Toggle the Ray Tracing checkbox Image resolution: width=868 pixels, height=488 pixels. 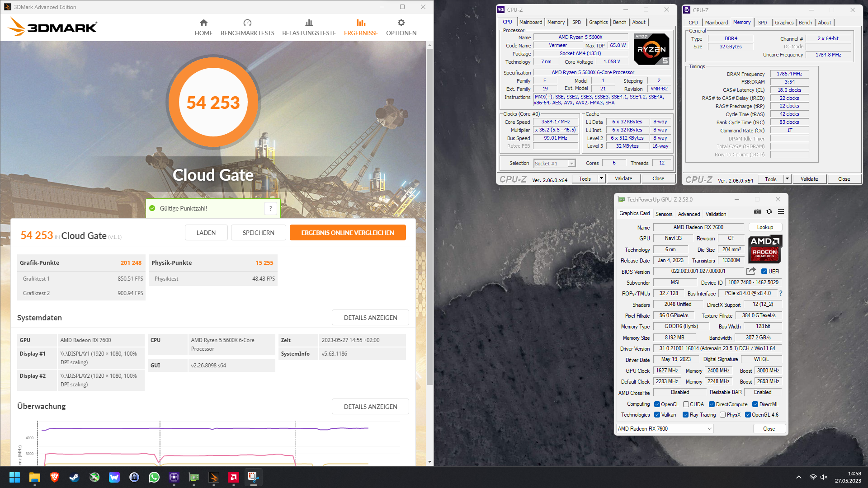(685, 415)
